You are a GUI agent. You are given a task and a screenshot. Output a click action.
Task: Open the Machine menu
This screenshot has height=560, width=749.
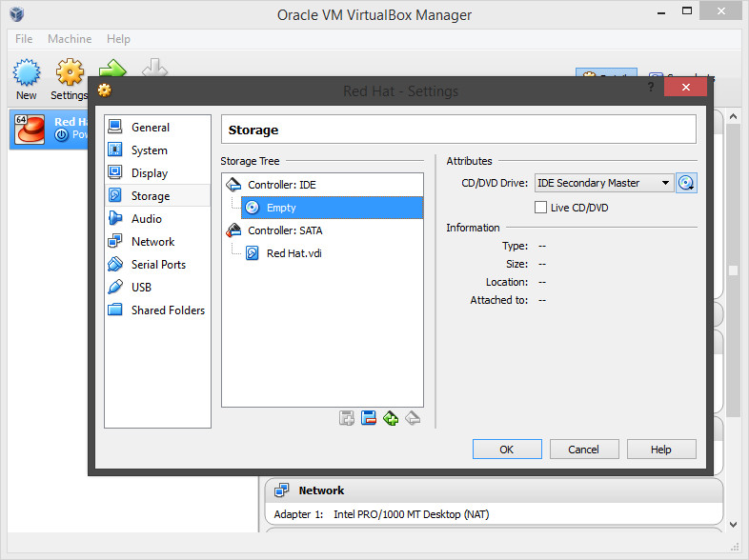pyautogui.click(x=70, y=39)
